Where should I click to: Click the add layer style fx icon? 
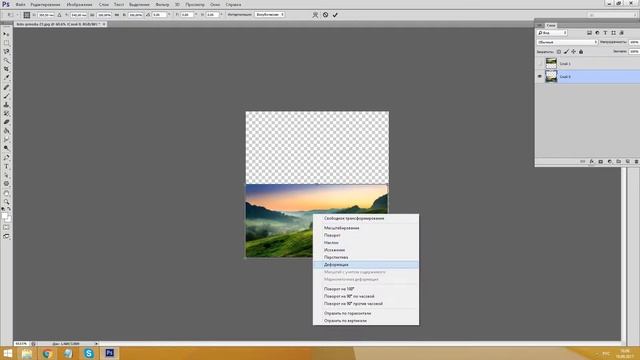tap(591, 162)
